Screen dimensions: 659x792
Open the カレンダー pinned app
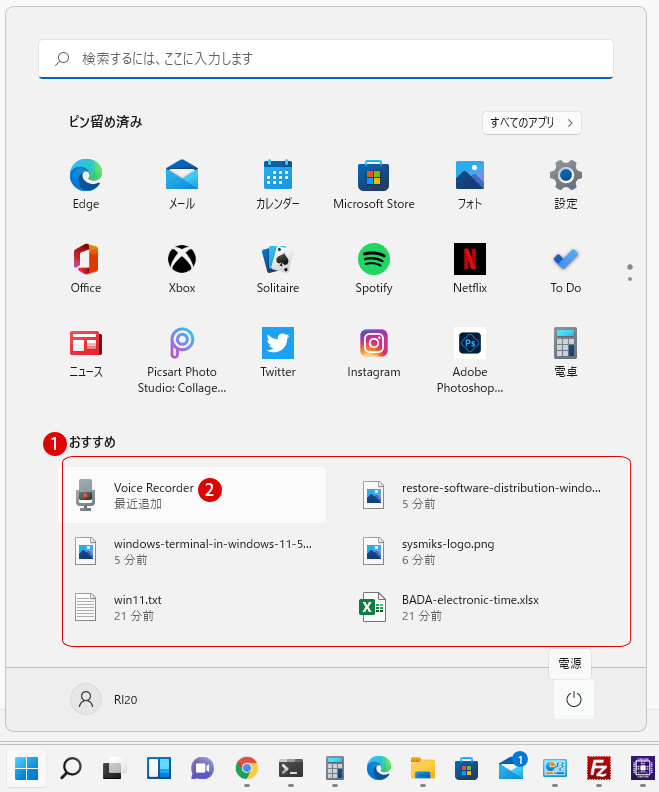point(278,184)
